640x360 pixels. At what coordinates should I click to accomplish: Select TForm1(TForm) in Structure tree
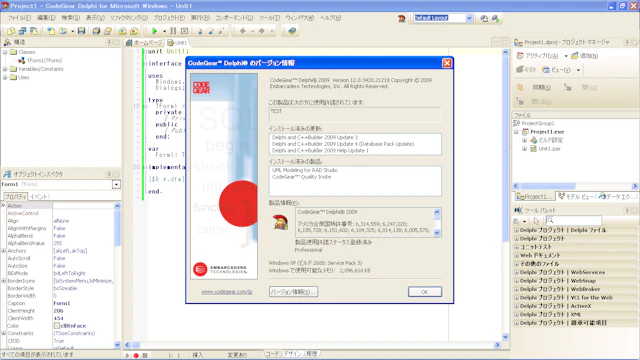point(44,60)
